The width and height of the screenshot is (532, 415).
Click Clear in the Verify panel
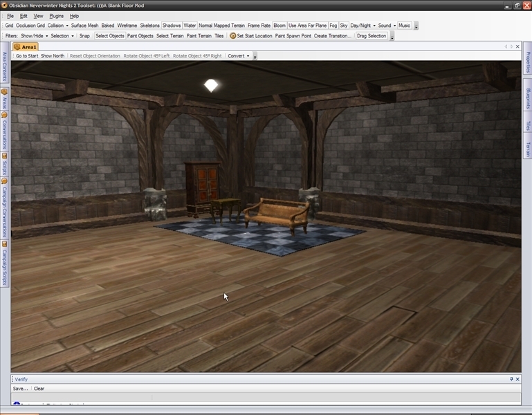39,389
